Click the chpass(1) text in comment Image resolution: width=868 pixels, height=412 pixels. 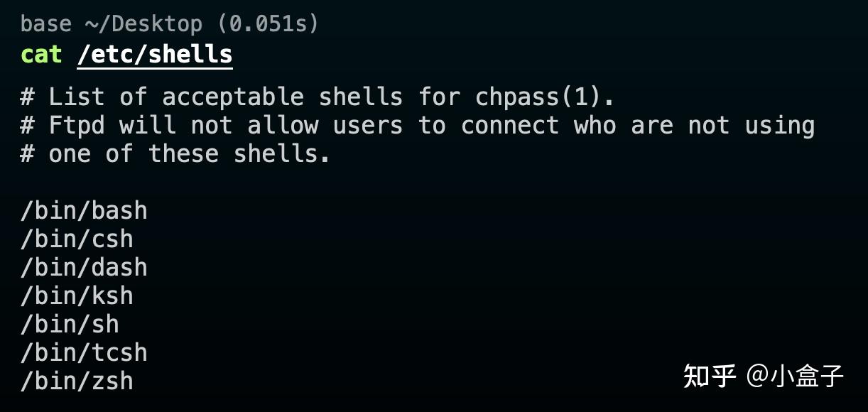pyautogui.click(x=544, y=97)
